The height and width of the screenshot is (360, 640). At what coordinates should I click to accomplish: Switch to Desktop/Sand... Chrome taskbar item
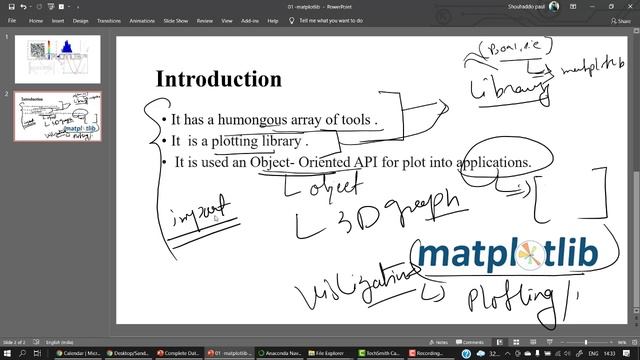[x=128, y=353]
